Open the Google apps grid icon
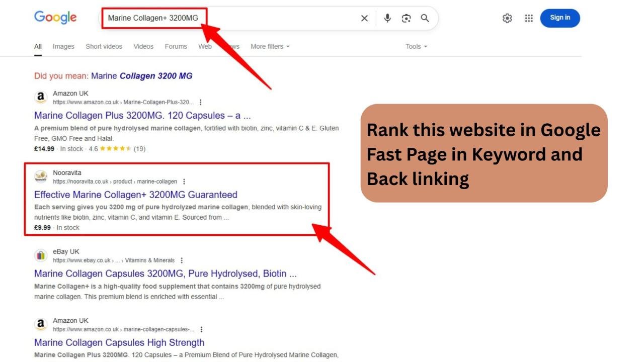This screenshot has height=362, width=644. (529, 18)
